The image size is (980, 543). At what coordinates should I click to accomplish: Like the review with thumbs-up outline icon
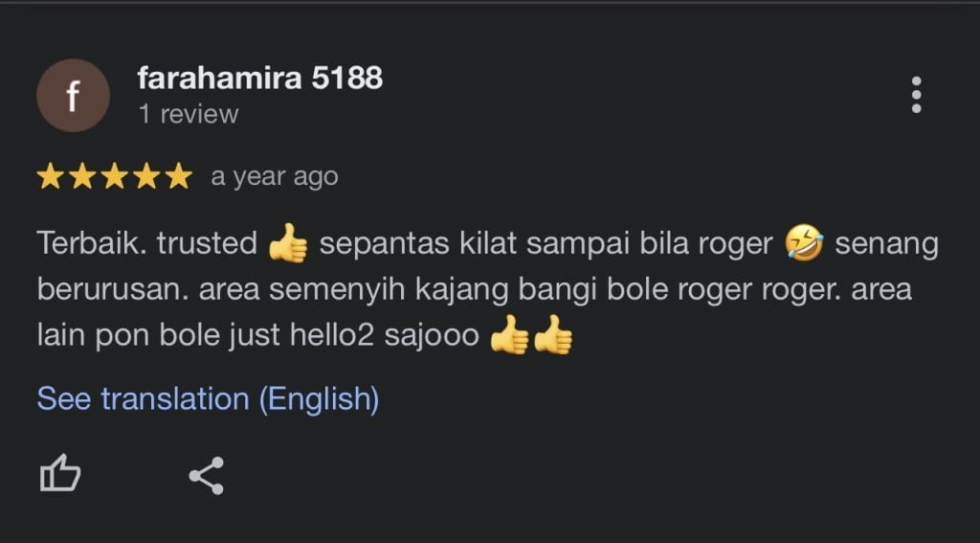(x=59, y=474)
